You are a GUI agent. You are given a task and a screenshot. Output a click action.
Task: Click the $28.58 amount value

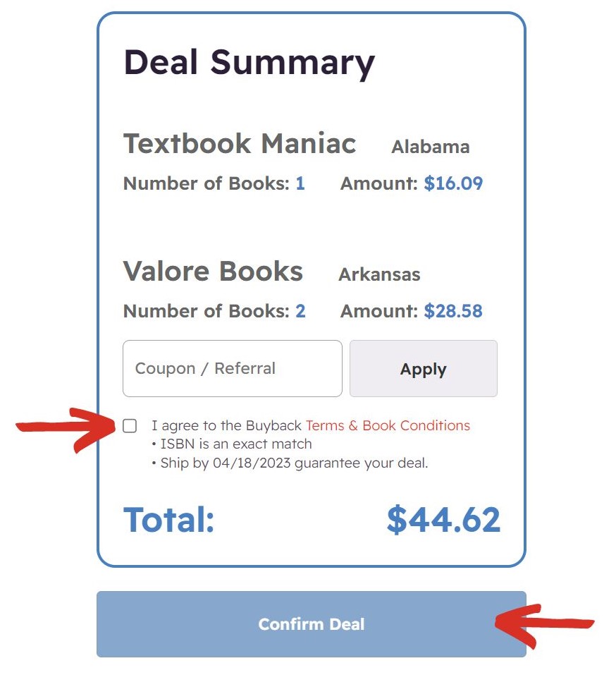453,311
